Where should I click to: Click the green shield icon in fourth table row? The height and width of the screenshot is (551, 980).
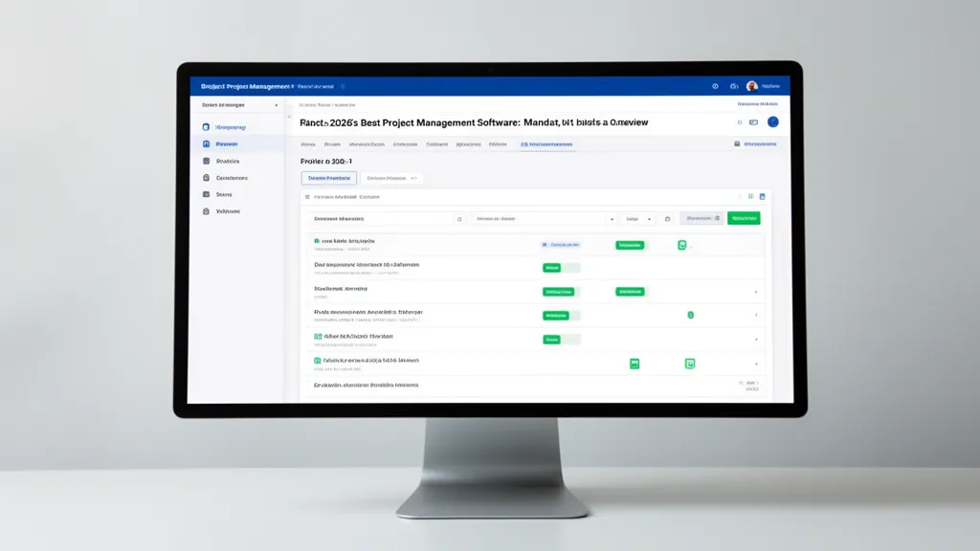coord(691,315)
